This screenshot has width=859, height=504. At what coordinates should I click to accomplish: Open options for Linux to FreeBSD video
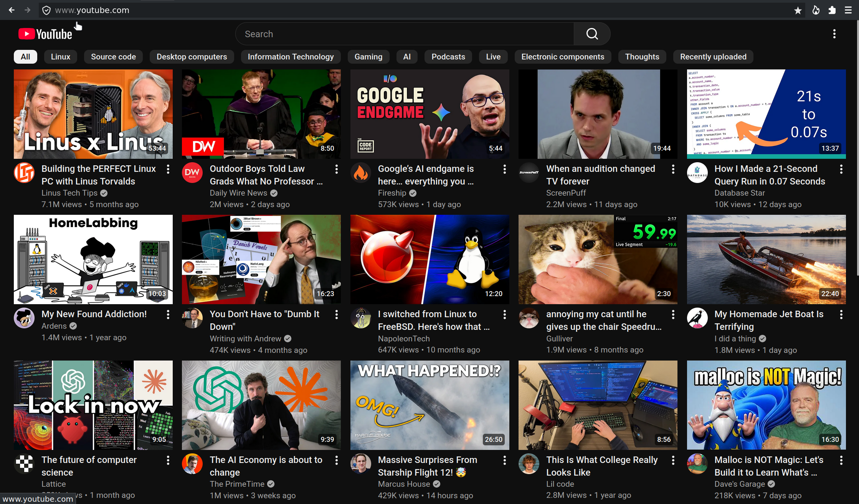[505, 315]
